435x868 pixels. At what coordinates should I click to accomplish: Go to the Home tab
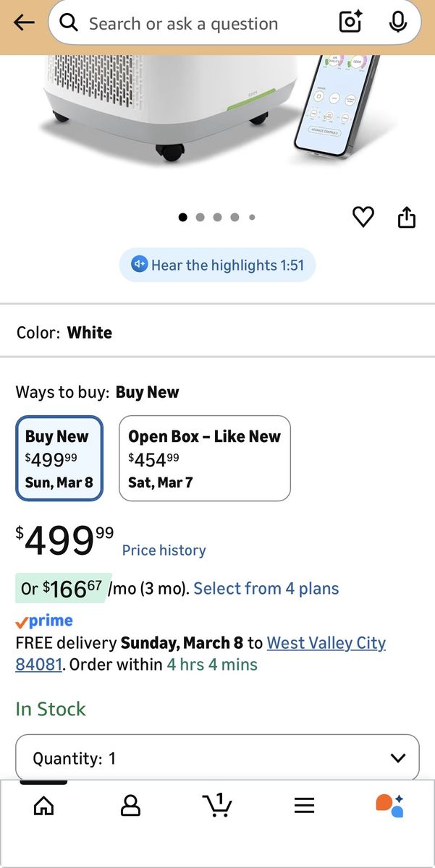(43, 805)
